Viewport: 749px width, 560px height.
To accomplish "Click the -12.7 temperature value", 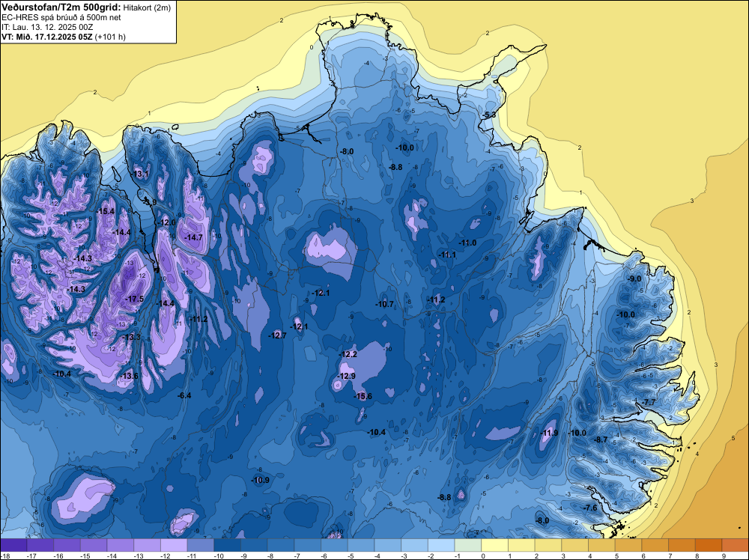I will pyautogui.click(x=277, y=335).
